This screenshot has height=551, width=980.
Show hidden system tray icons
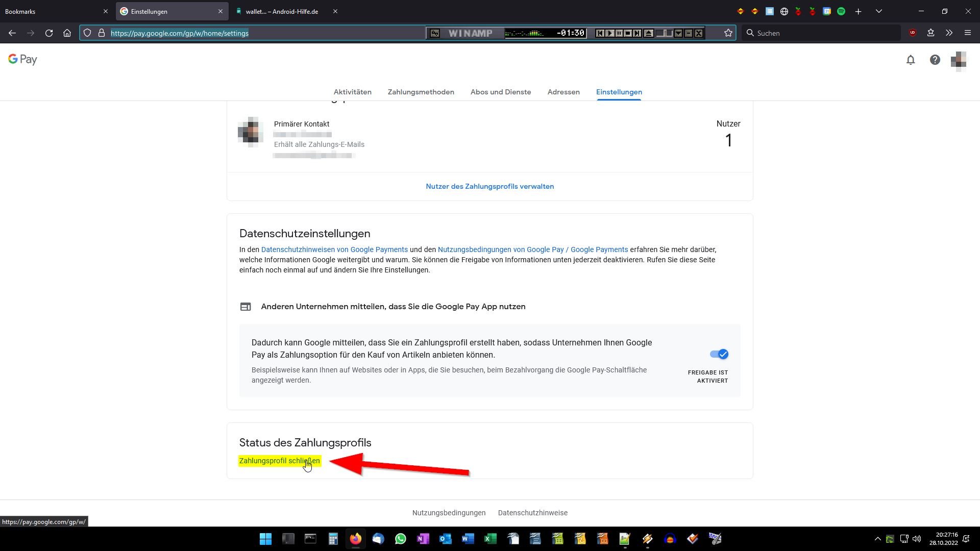click(877, 539)
